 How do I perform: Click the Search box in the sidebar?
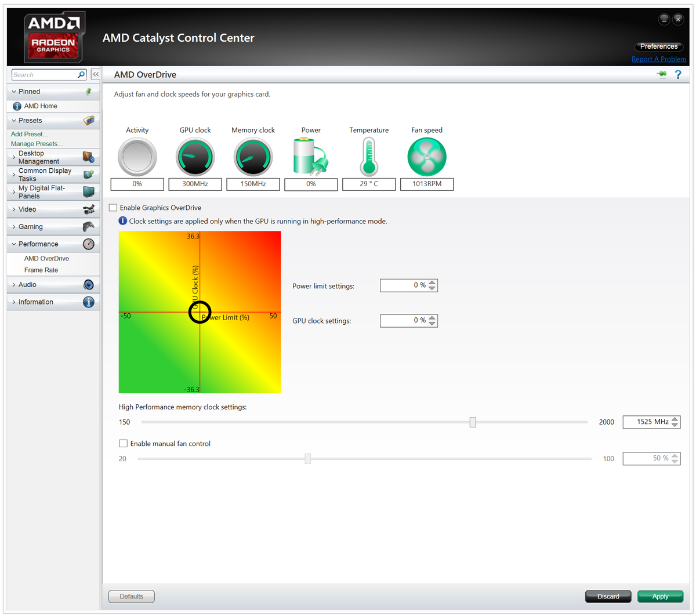pos(43,74)
